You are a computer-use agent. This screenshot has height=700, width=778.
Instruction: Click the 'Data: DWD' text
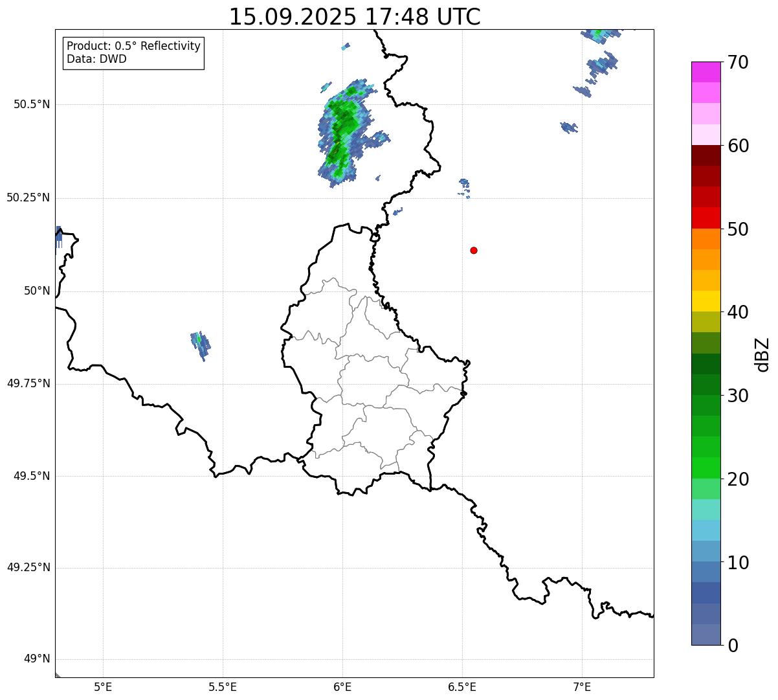(x=96, y=59)
